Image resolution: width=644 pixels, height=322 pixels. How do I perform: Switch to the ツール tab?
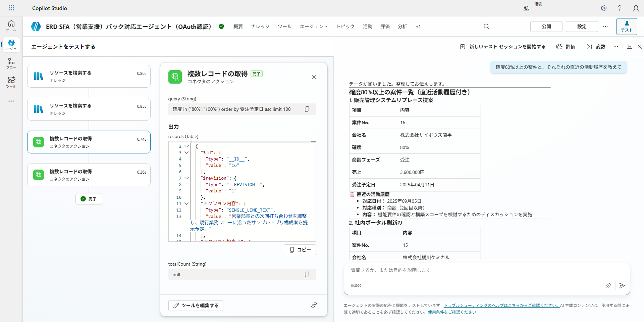point(285,27)
